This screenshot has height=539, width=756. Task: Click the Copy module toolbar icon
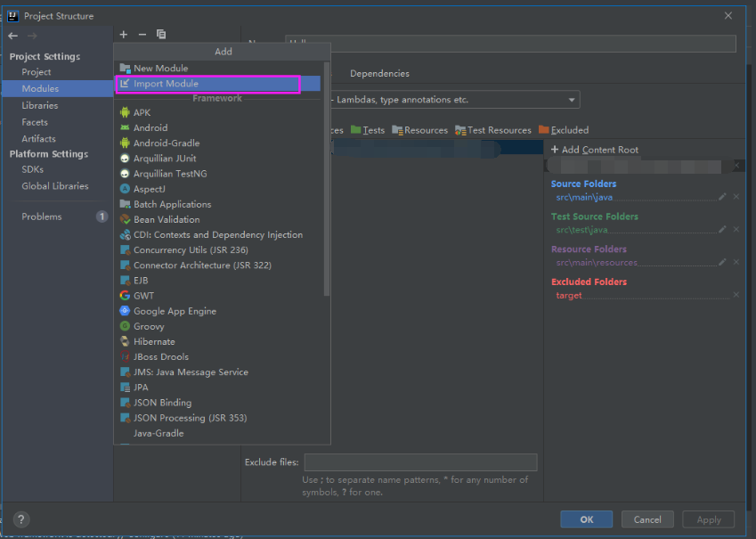[x=161, y=34]
